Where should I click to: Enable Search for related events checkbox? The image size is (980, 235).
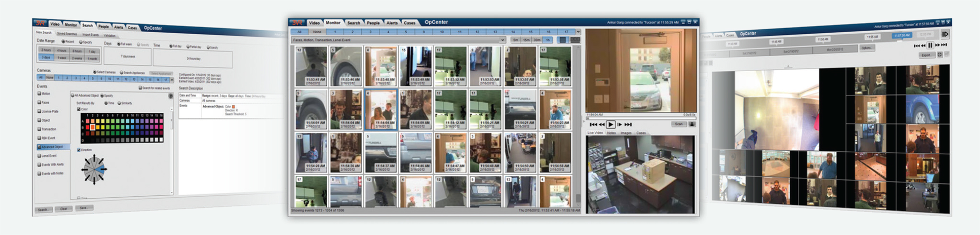click(140, 88)
